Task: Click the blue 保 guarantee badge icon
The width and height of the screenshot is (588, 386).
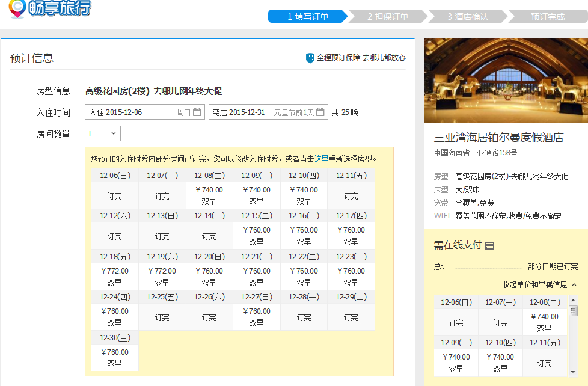Action: point(310,56)
